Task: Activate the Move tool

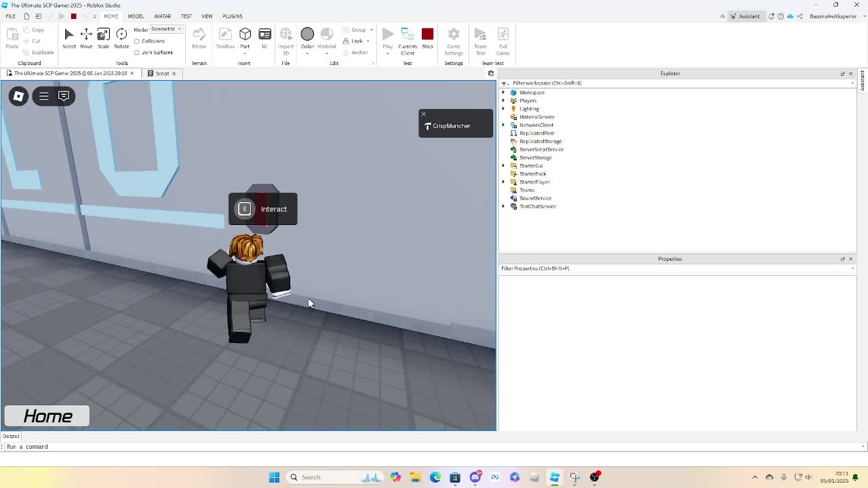Action: click(86, 39)
